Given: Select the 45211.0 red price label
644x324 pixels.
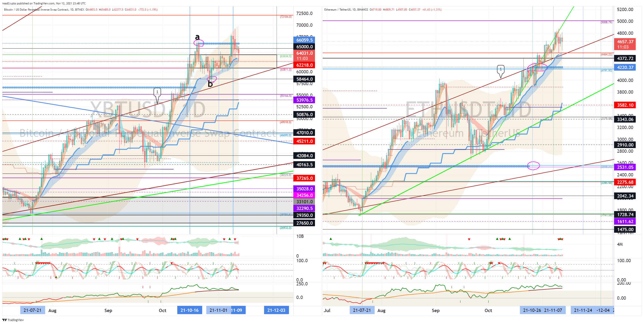Looking at the screenshot, I should pyautogui.click(x=304, y=141).
